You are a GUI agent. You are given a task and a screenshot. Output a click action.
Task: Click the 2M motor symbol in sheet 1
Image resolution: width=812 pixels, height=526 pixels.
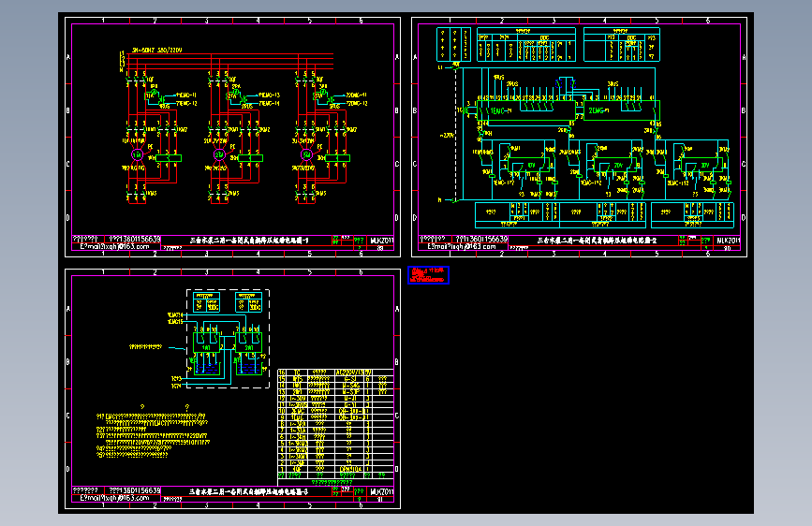[219, 154]
